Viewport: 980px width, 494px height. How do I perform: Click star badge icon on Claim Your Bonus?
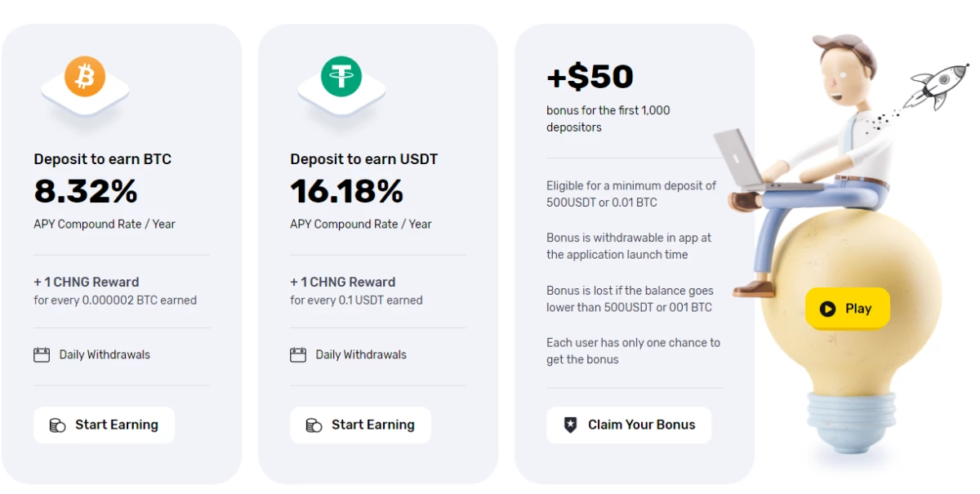click(570, 425)
